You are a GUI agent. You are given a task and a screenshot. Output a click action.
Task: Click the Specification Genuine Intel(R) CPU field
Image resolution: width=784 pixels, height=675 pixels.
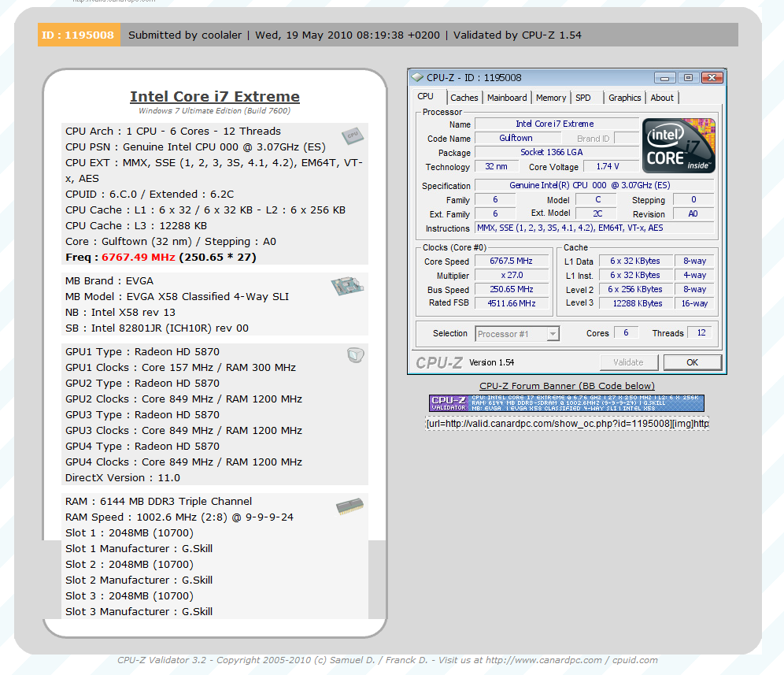[x=594, y=185]
